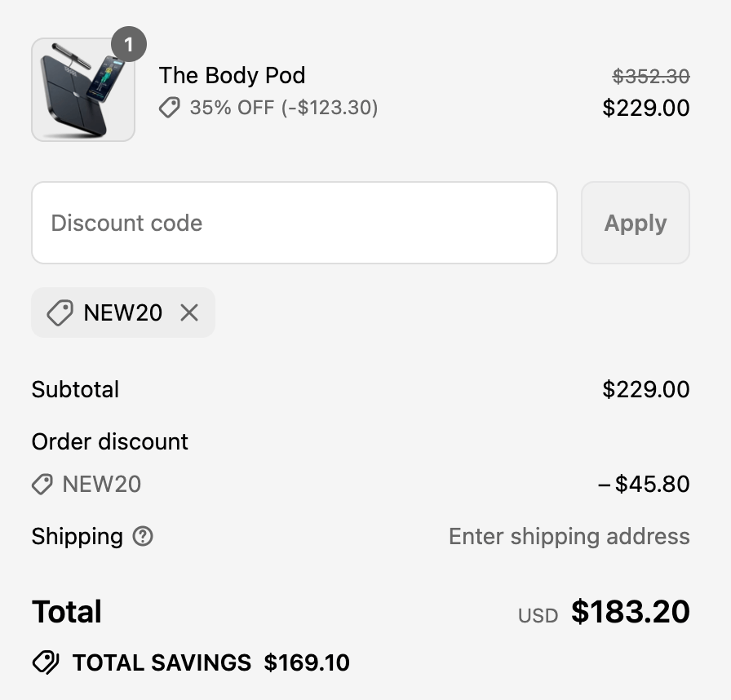This screenshot has height=700, width=731.
Task: Click the NEW20 discount chip
Action: (122, 312)
